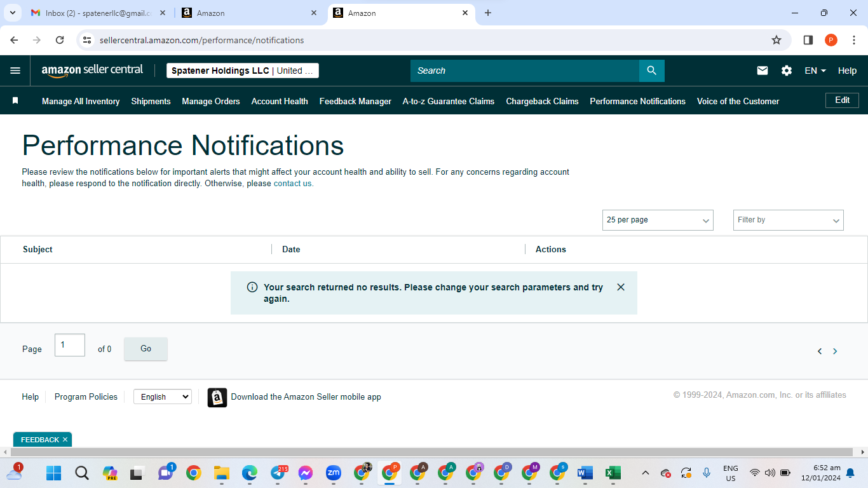This screenshot has width=868, height=488.
Task: Close the Gmail Inbox tab
Action: pyautogui.click(x=163, y=13)
